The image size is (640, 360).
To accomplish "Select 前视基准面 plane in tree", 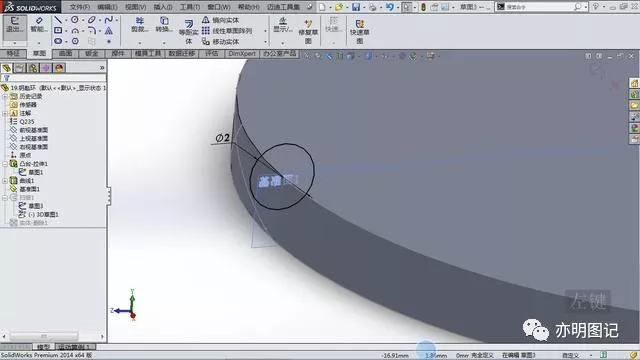I will pyautogui.click(x=29, y=130).
